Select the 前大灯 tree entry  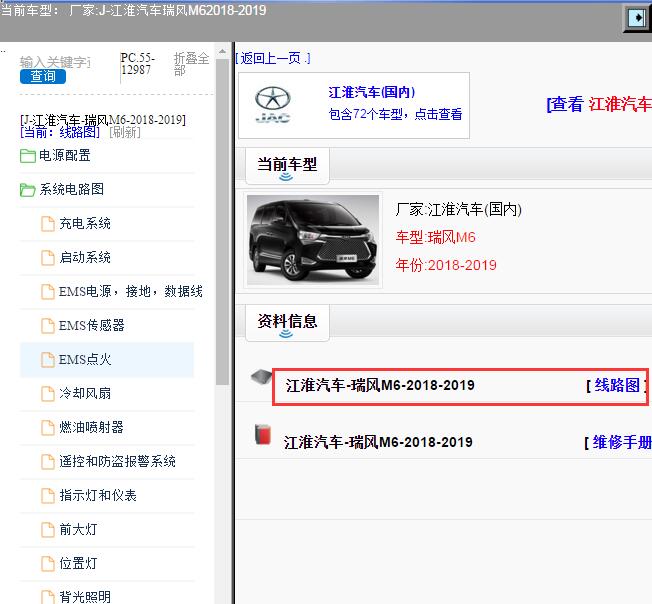coord(78,530)
